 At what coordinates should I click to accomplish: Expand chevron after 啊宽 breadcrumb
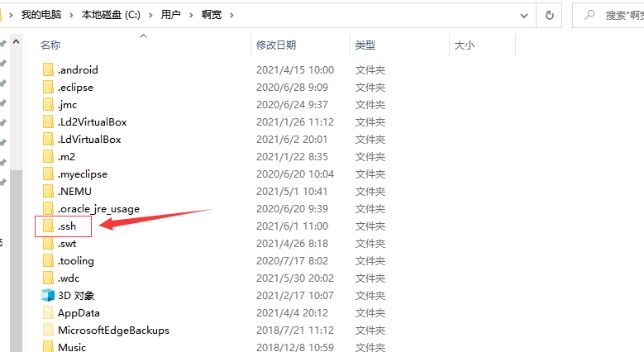coord(231,15)
